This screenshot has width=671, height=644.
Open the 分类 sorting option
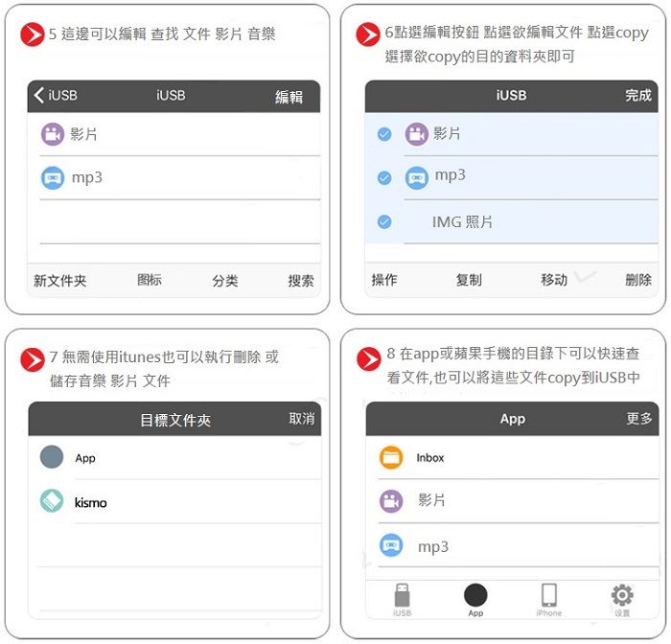click(225, 281)
